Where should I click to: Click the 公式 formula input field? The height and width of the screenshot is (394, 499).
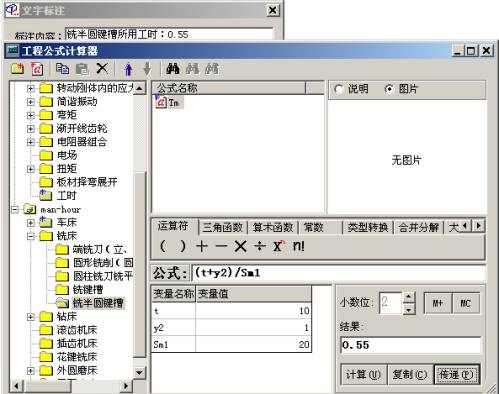pos(339,273)
